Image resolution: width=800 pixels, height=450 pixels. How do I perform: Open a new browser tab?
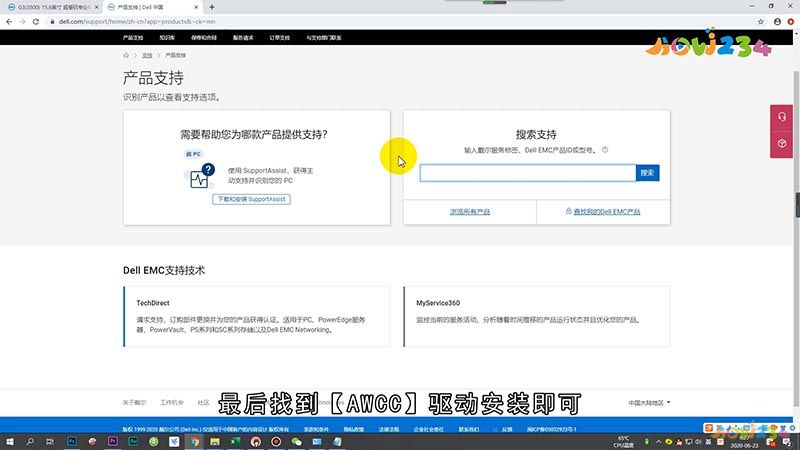pyautogui.click(x=212, y=7)
